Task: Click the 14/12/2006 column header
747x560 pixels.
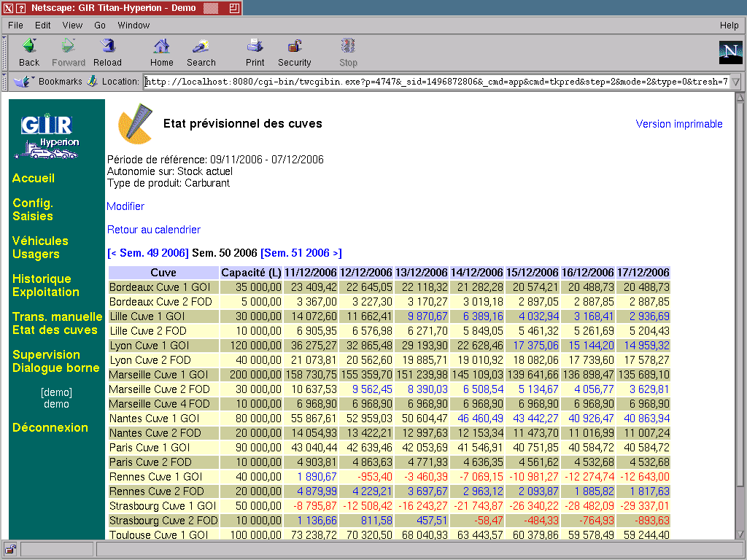Action: click(477, 273)
